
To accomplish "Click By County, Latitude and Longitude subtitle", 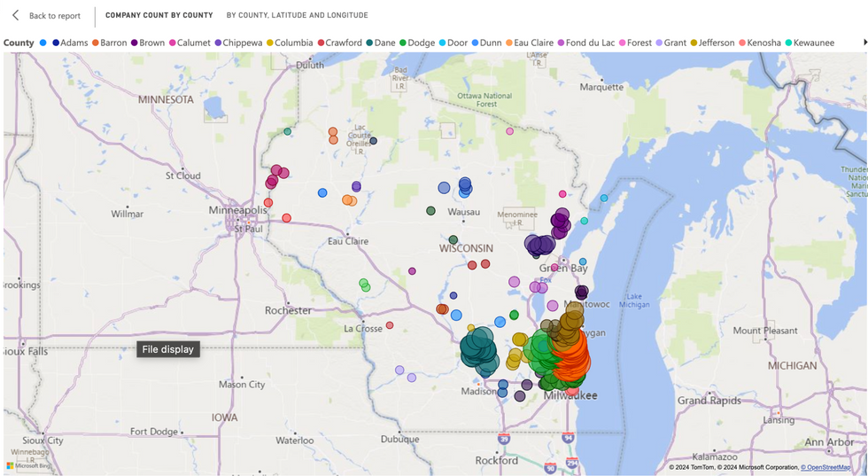I will (x=298, y=16).
